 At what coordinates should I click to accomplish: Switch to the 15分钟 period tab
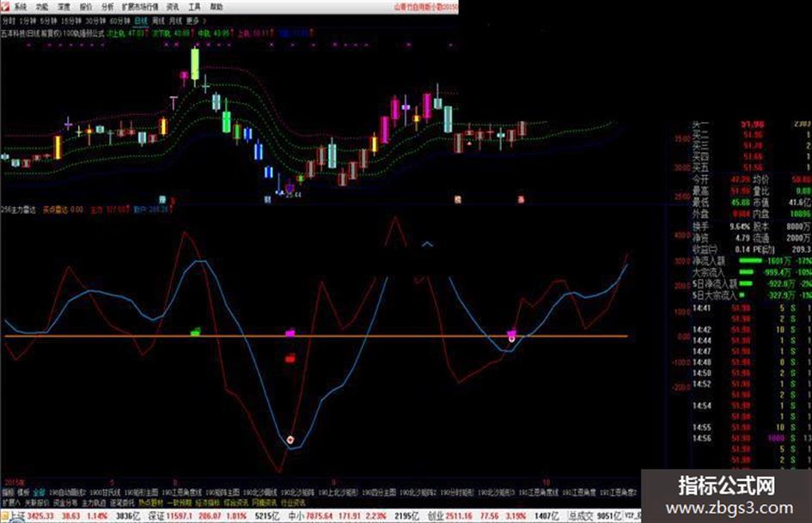[x=71, y=21]
